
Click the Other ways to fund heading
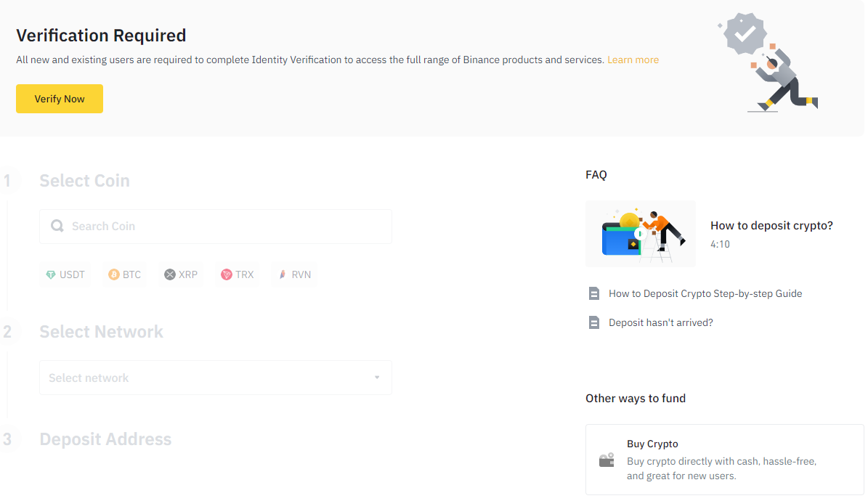point(636,398)
